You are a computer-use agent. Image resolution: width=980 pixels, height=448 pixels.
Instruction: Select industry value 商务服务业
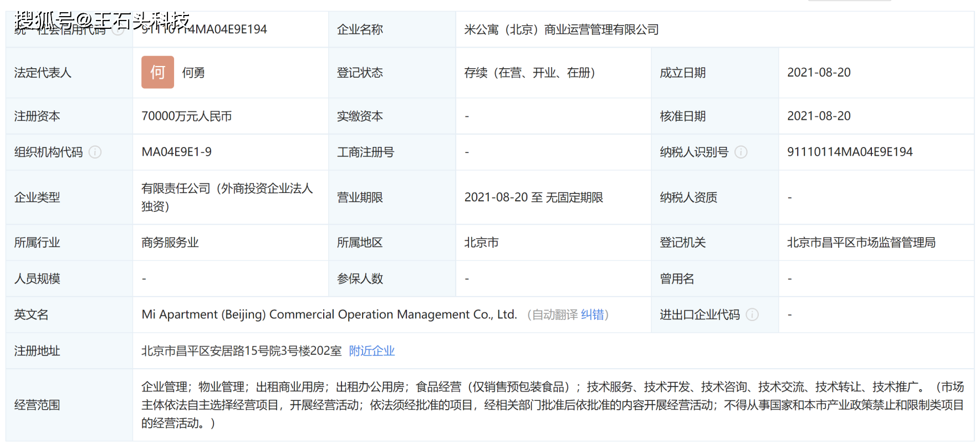point(170,242)
